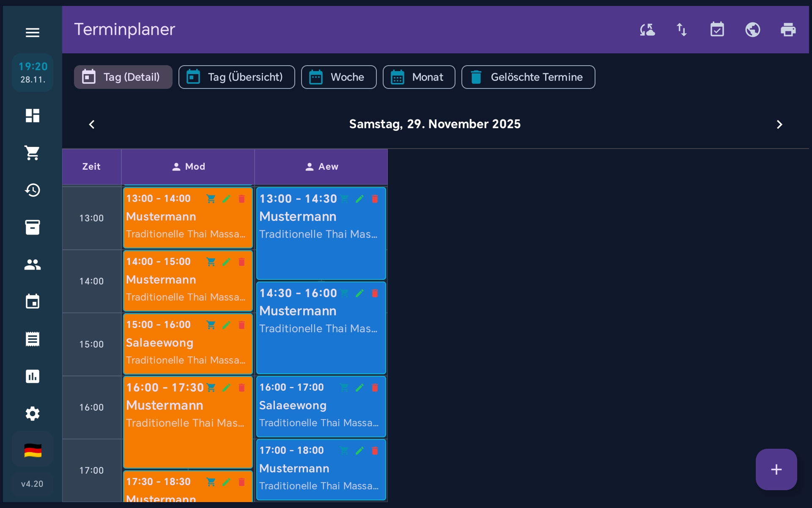This screenshot has height=508, width=812.
Task: Go to the previous day with the left chevron
Action: tap(92, 124)
